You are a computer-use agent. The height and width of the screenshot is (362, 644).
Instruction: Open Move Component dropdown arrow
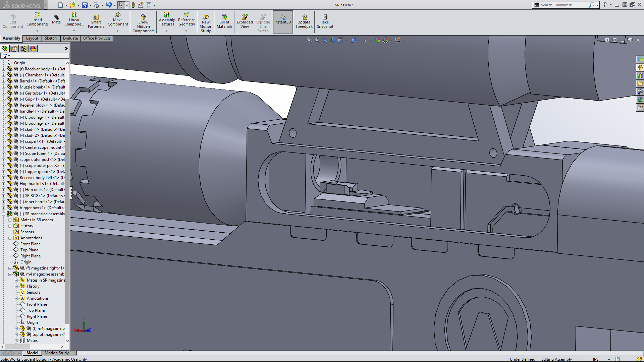click(x=118, y=31)
